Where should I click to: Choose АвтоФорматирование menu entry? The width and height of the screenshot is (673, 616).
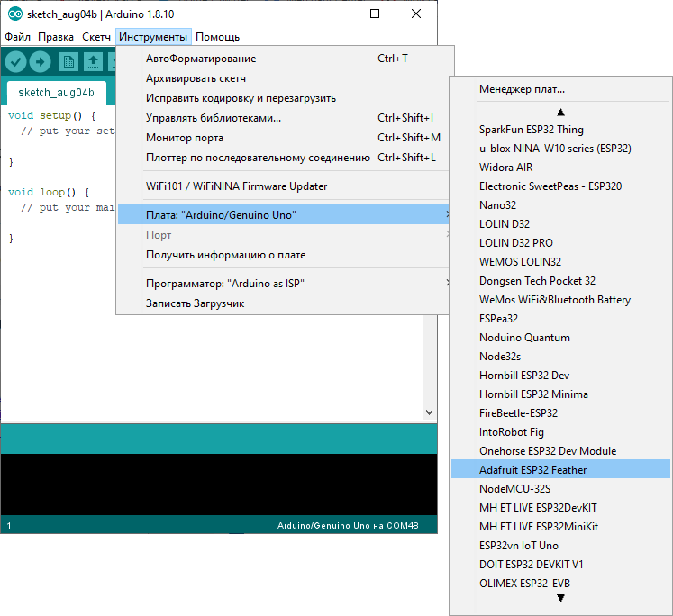click(x=284, y=59)
